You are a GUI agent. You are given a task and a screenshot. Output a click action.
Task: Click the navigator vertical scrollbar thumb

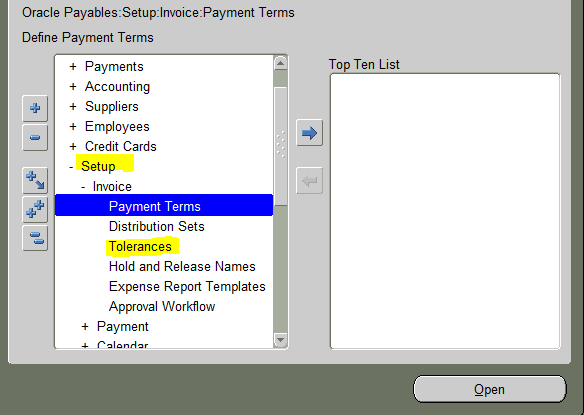(280, 146)
